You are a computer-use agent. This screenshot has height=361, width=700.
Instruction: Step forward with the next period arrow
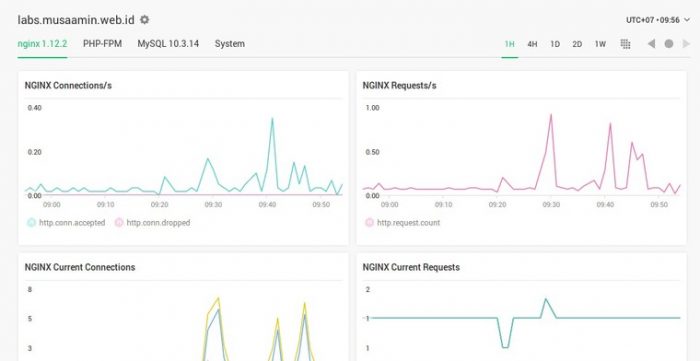[686, 44]
